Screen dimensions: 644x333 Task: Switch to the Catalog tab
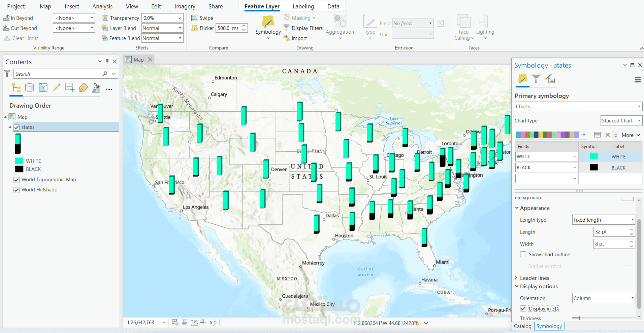[522, 326]
